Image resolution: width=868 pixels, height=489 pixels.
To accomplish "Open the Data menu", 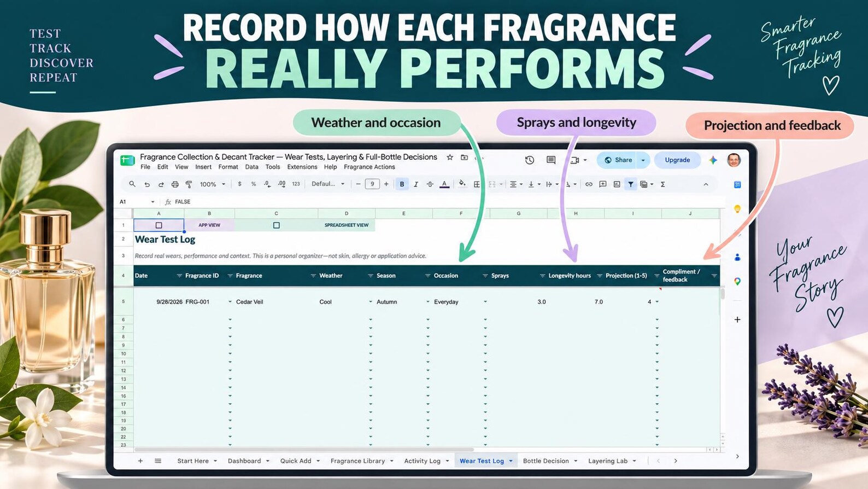I will (251, 167).
